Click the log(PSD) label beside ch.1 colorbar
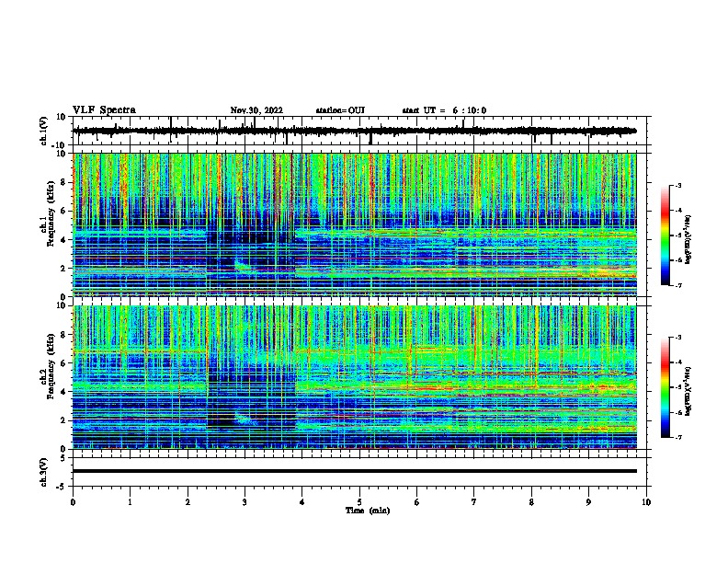728x563 pixels. (x=688, y=240)
